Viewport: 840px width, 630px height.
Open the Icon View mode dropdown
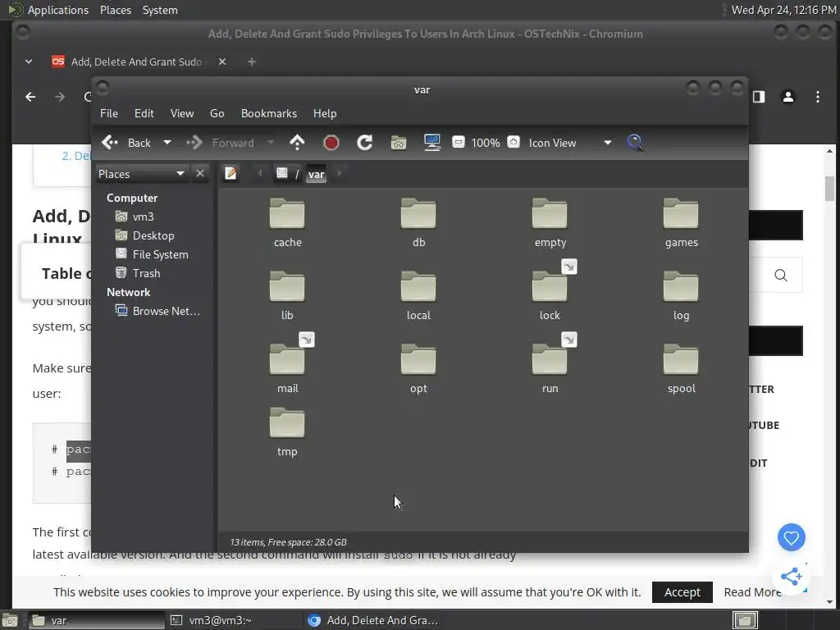click(570, 143)
